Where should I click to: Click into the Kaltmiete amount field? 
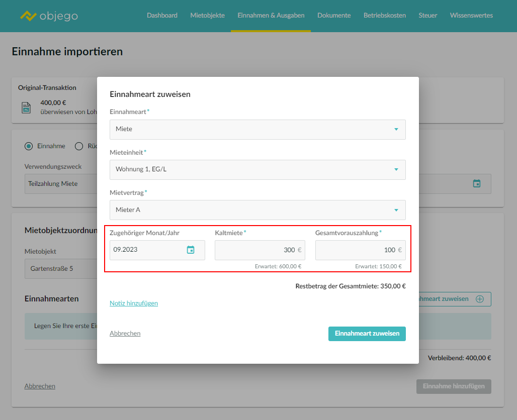point(256,250)
